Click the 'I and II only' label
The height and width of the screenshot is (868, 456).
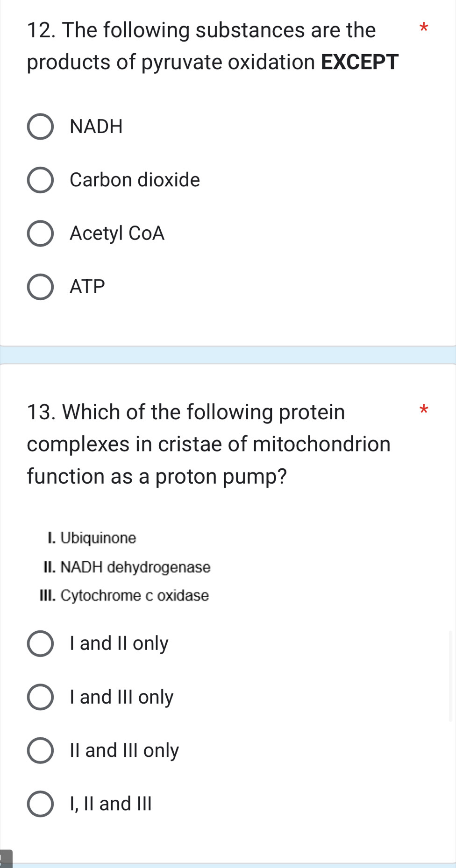[118, 643]
